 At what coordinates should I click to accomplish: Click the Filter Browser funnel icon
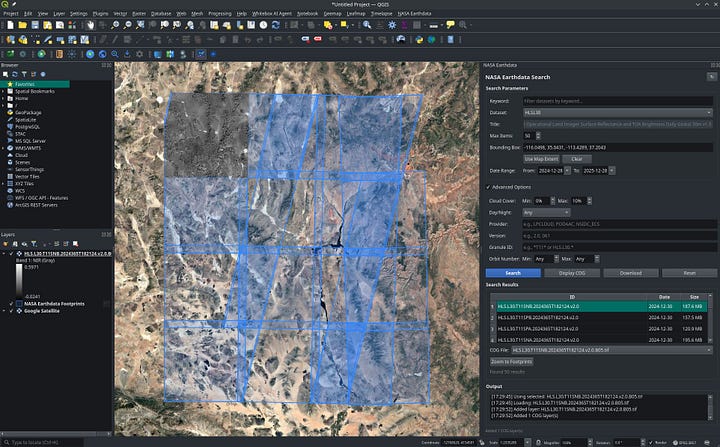pyautogui.click(x=24, y=74)
